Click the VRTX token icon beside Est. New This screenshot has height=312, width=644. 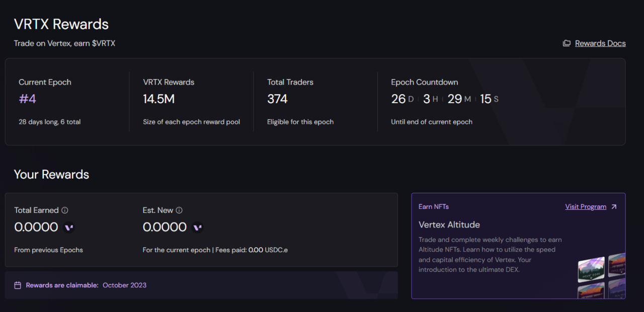[x=198, y=227]
